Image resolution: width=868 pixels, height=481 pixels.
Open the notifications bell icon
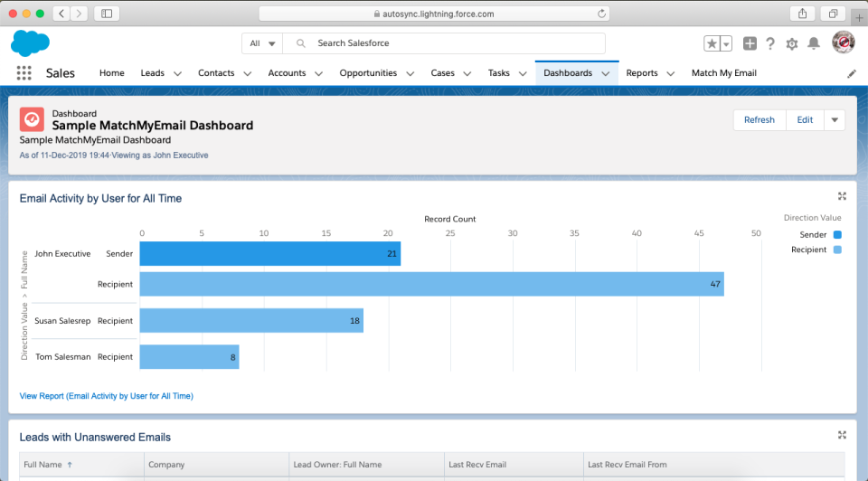pyautogui.click(x=814, y=43)
